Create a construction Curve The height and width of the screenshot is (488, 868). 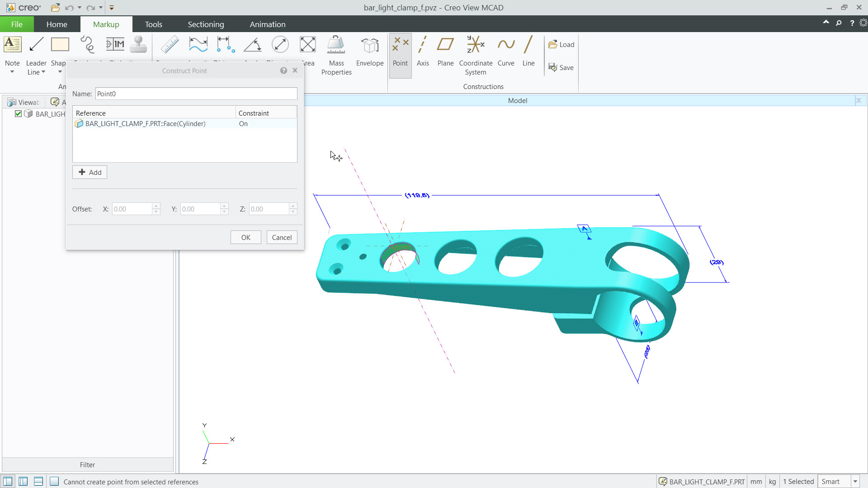click(x=506, y=51)
